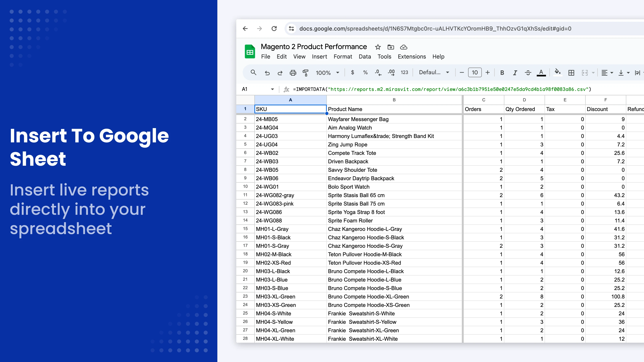The width and height of the screenshot is (644, 362).
Task: Toggle italic formatting
Action: pyautogui.click(x=515, y=72)
